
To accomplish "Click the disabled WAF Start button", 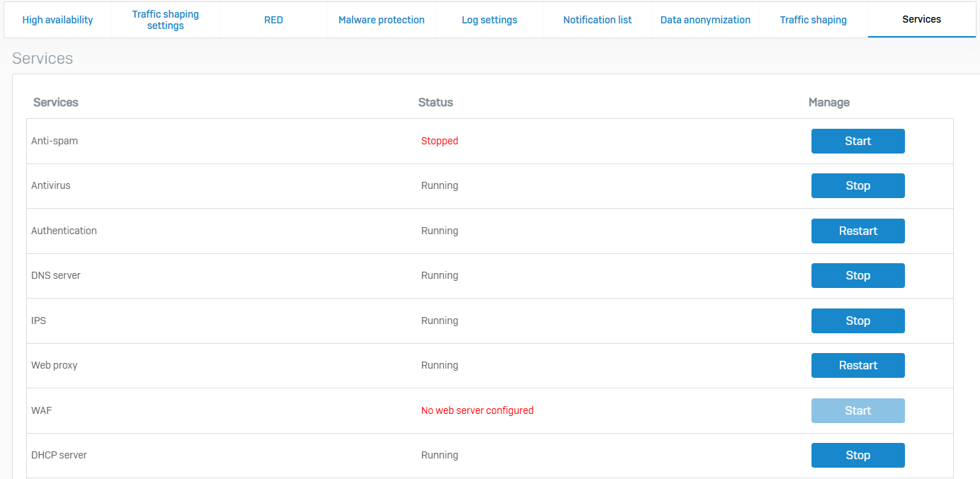I will click(x=857, y=410).
